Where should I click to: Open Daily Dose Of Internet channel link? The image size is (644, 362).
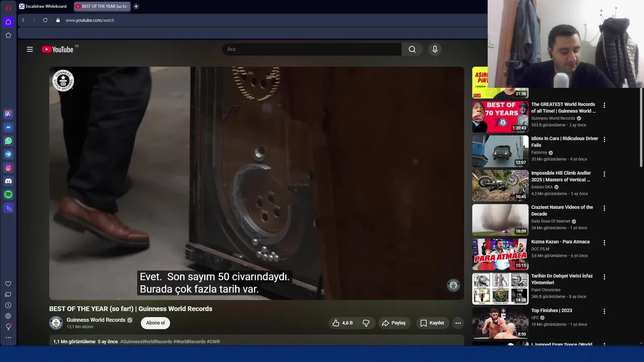[551, 221]
